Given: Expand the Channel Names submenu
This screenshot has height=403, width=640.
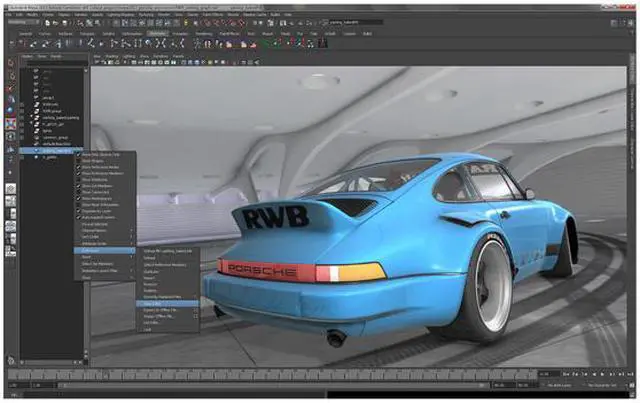Looking at the screenshot, I should [x=104, y=231].
